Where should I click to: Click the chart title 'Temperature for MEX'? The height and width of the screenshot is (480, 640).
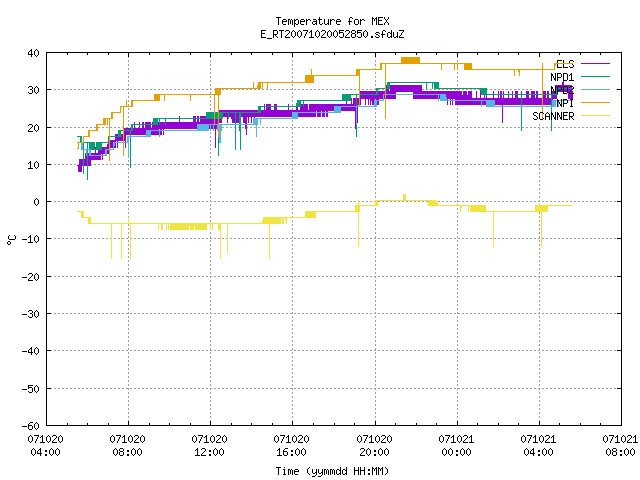332,21
